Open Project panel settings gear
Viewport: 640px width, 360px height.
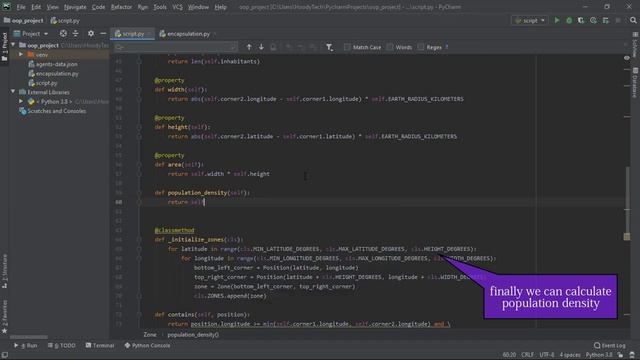pyautogui.click(x=91, y=34)
